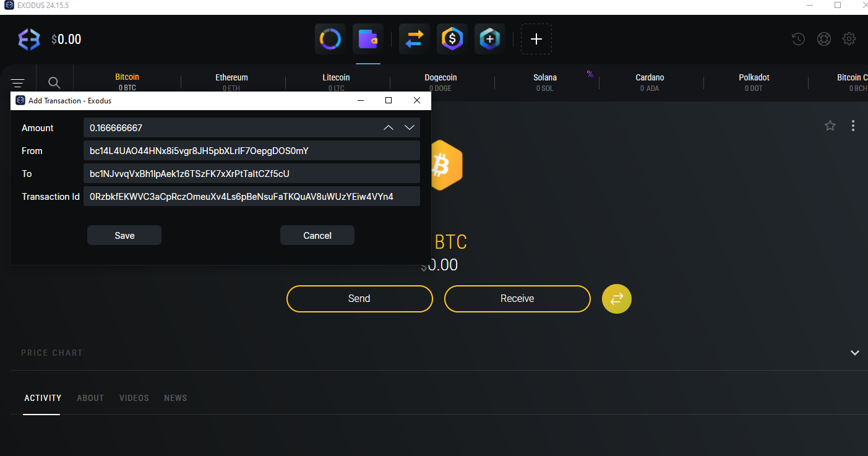Click the Receive button
This screenshot has height=456, width=868.
point(517,299)
